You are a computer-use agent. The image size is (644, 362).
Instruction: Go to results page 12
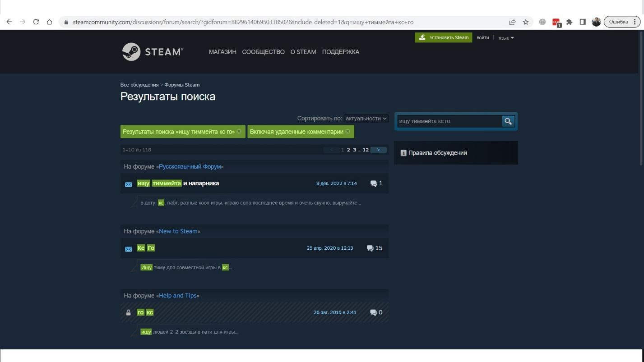(x=366, y=150)
